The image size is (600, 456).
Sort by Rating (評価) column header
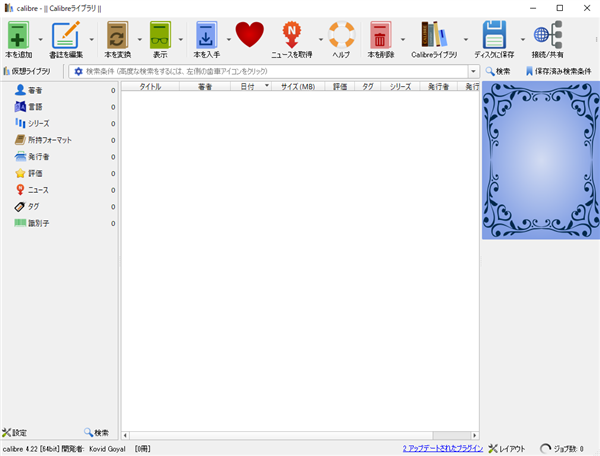(x=340, y=87)
